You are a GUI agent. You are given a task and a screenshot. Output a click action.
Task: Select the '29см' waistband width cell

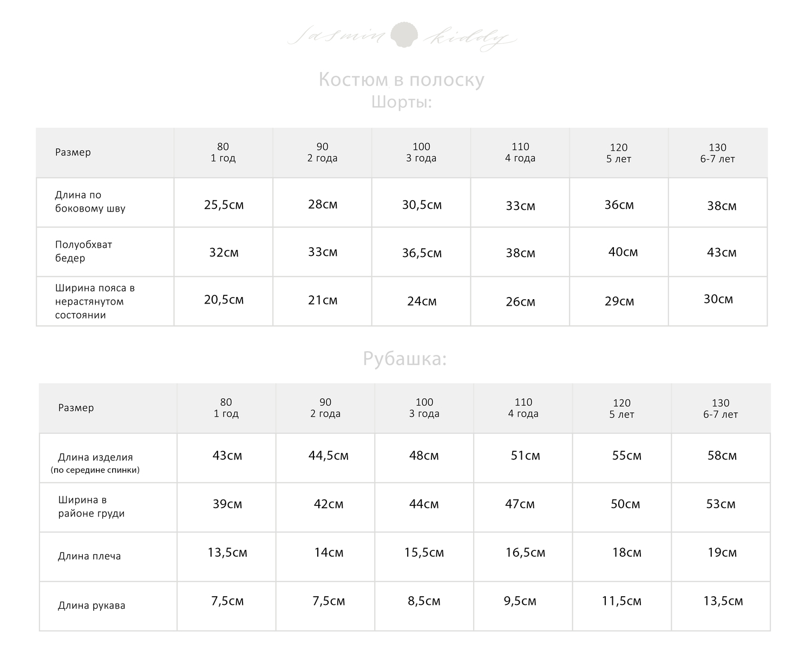tap(619, 301)
